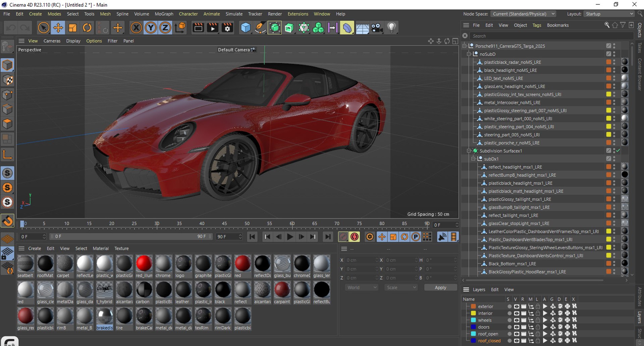Select the red_illum material swatch

pos(144,263)
